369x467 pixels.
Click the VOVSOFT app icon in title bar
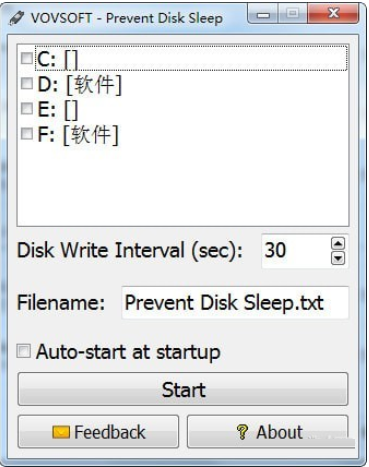(x=16, y=18)
